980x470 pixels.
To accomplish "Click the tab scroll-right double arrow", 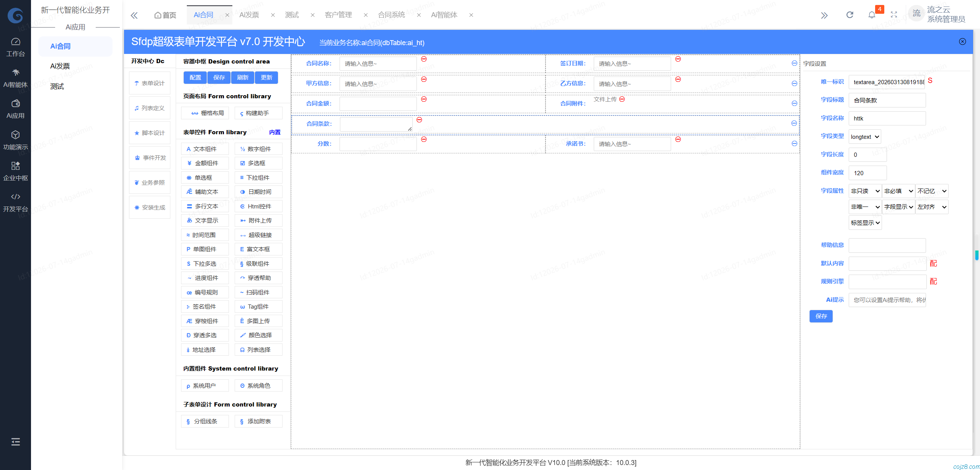I will [x=824, y=15].
